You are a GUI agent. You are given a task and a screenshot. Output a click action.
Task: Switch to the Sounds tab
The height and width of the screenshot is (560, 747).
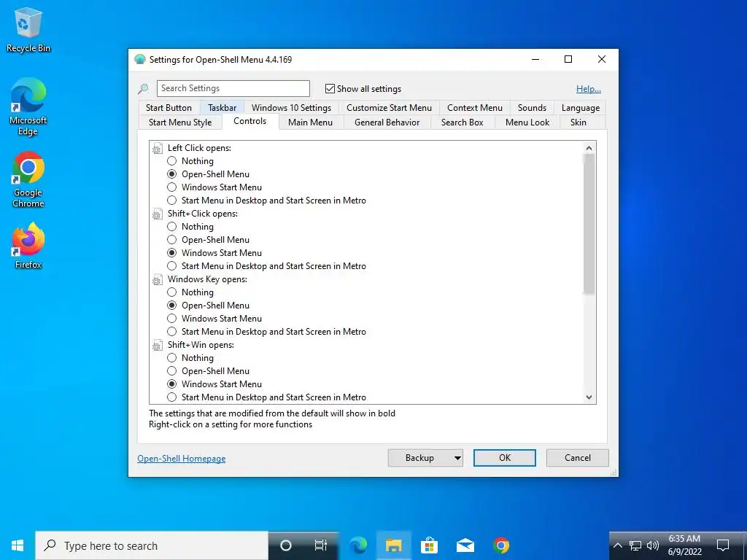pos(532,108)
